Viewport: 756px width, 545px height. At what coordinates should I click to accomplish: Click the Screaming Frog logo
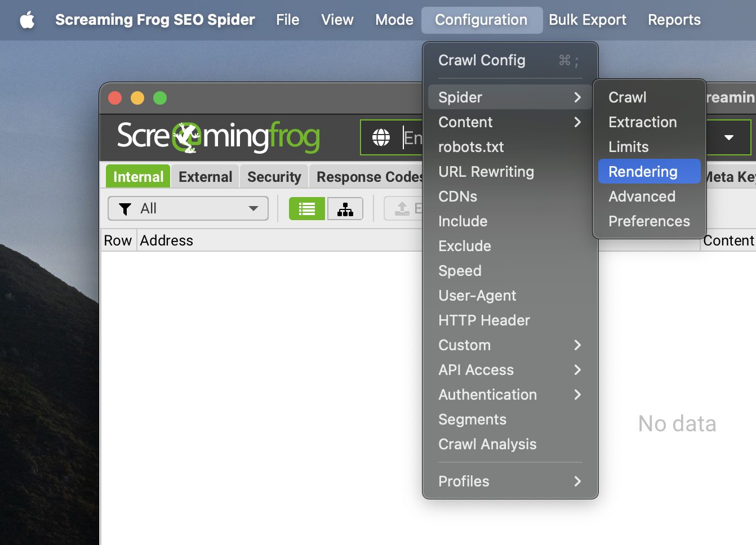coord(218,137)
